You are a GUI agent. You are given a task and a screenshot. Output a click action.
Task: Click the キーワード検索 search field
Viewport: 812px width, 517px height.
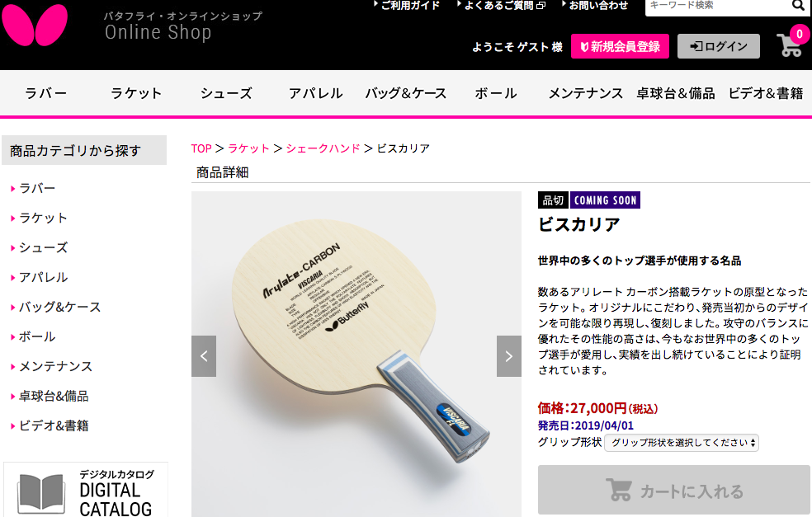pos(718,7)
